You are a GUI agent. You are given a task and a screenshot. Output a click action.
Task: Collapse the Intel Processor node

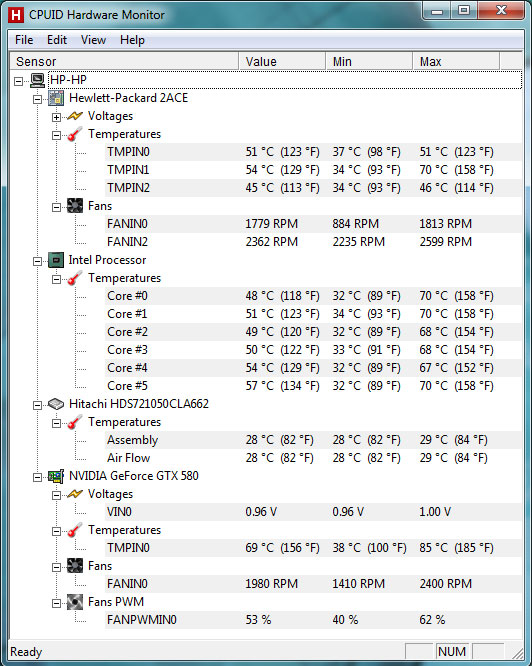point(37,261)
